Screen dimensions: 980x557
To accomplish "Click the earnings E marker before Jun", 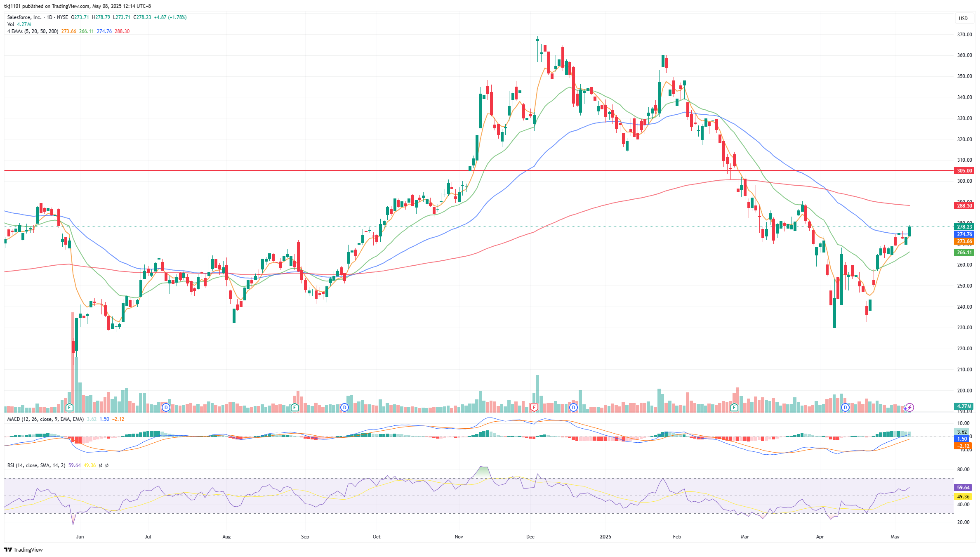I will [x=69, y=408].
